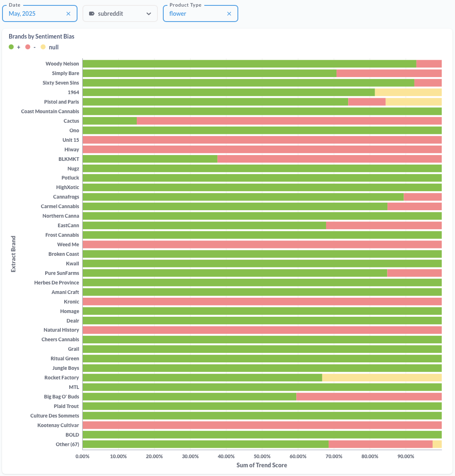Click the Sum of Trend Score axis title

click(x=262, y=465)
